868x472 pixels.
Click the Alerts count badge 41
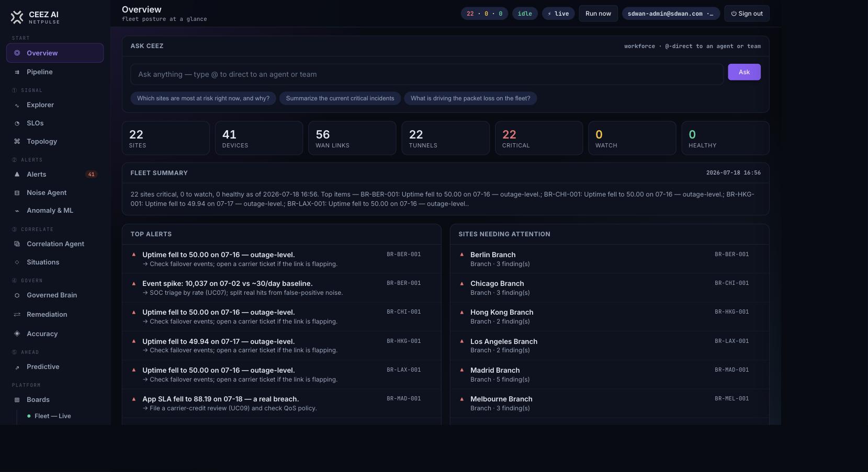[x=91, y=175]
